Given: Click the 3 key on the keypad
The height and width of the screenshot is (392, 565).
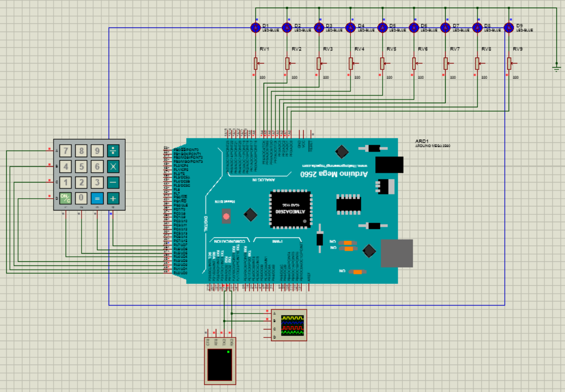Looking at the screenshot, I should [x=97, y=182].
